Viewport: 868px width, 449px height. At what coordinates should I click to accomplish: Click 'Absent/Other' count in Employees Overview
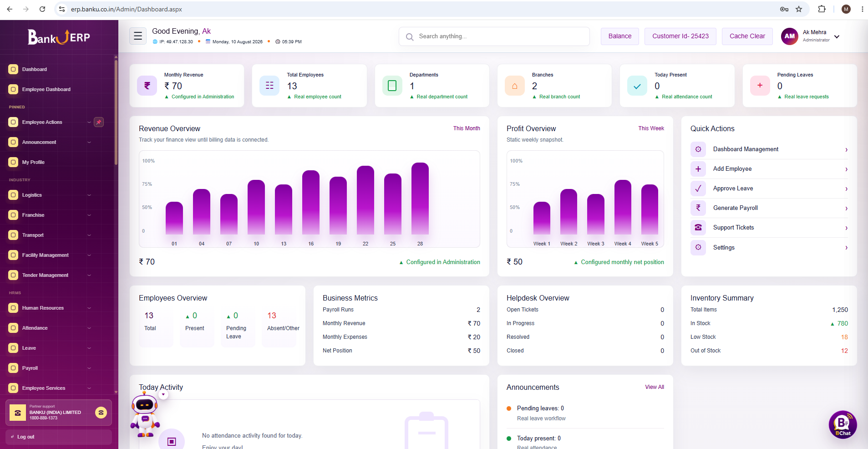coord(272,316)
